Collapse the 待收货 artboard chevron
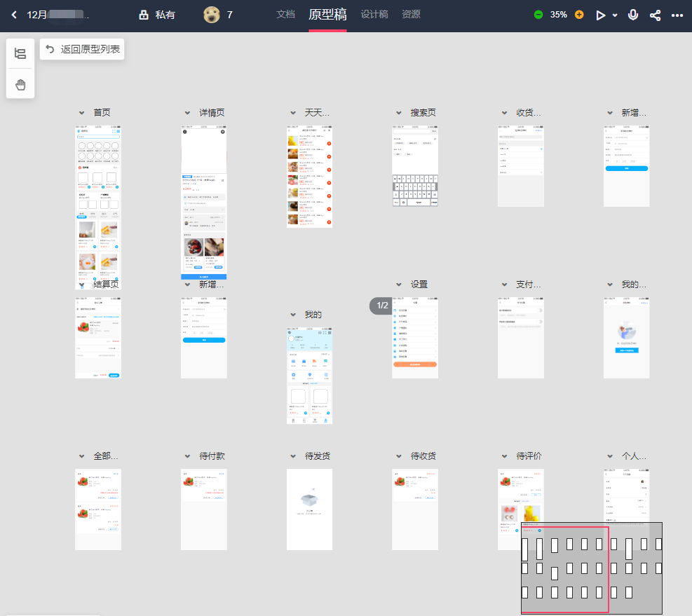The height and width of the screenshot is (616, 692). (399, 456)
